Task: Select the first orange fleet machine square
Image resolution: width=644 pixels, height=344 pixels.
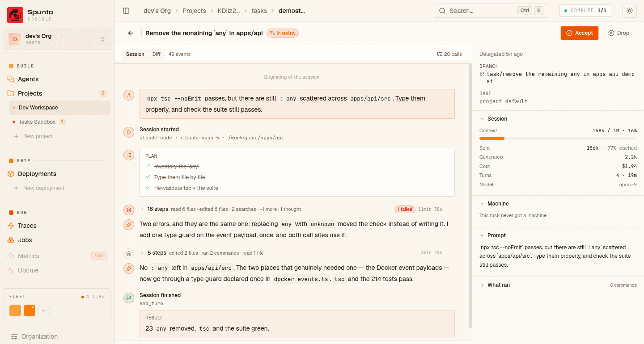Action: coord(15,310)
